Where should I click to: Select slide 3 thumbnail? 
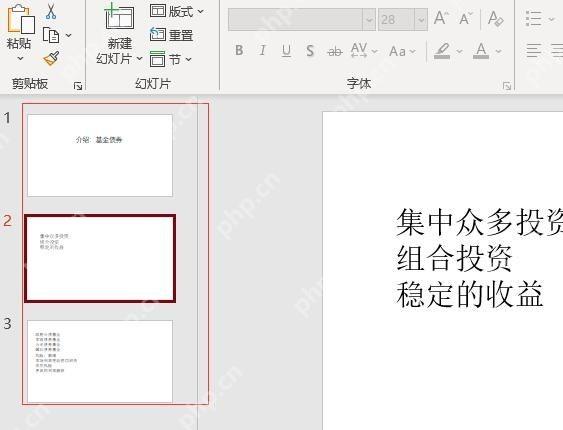coord(100,361)
